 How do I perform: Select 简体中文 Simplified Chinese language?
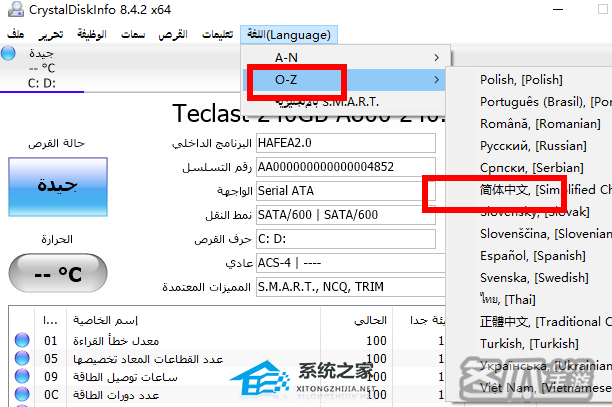[x=545, y=190]
